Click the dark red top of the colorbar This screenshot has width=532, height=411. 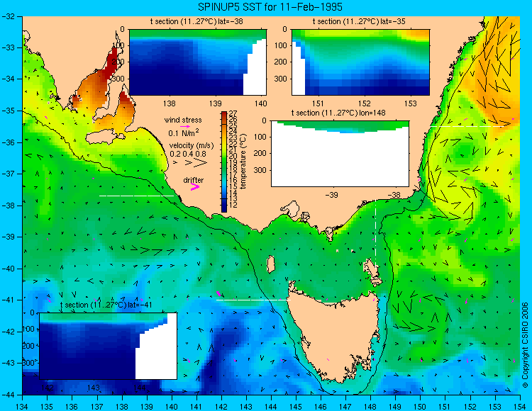tap(224, 116)
